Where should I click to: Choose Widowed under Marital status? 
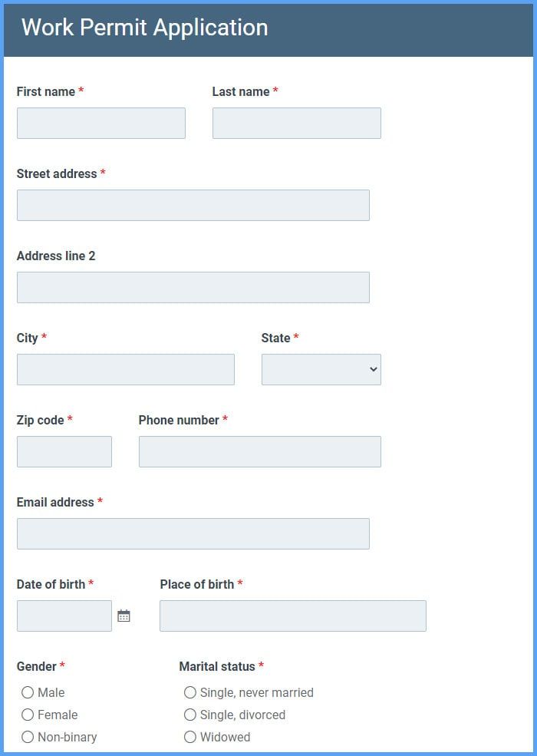[x=190, y=737]
